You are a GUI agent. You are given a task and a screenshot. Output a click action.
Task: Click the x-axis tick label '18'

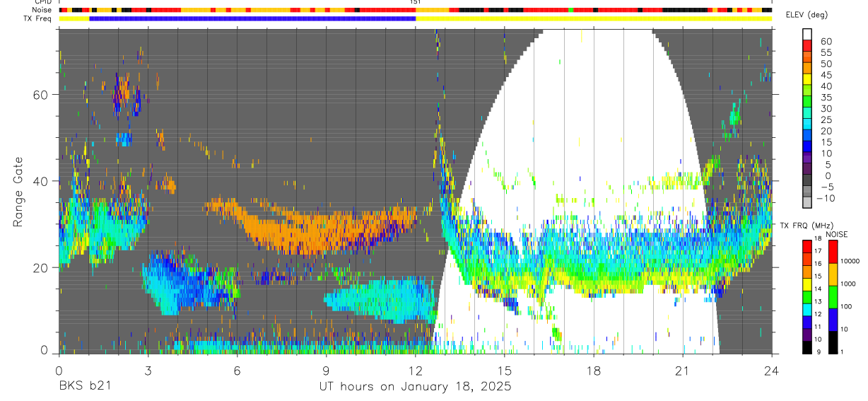pos(594,371)
